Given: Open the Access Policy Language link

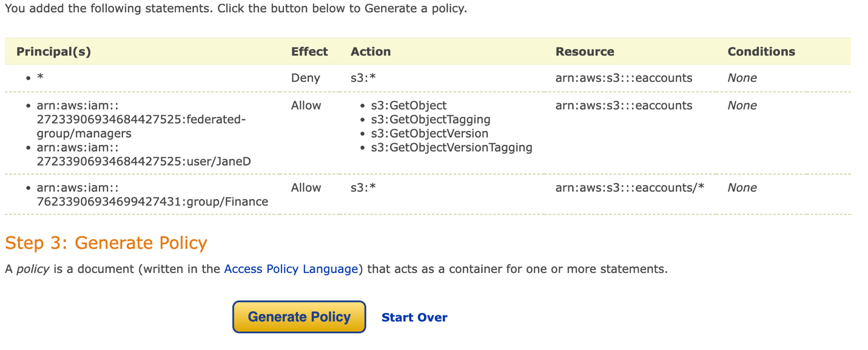Looking at the screenshot, I should (291, 269).
